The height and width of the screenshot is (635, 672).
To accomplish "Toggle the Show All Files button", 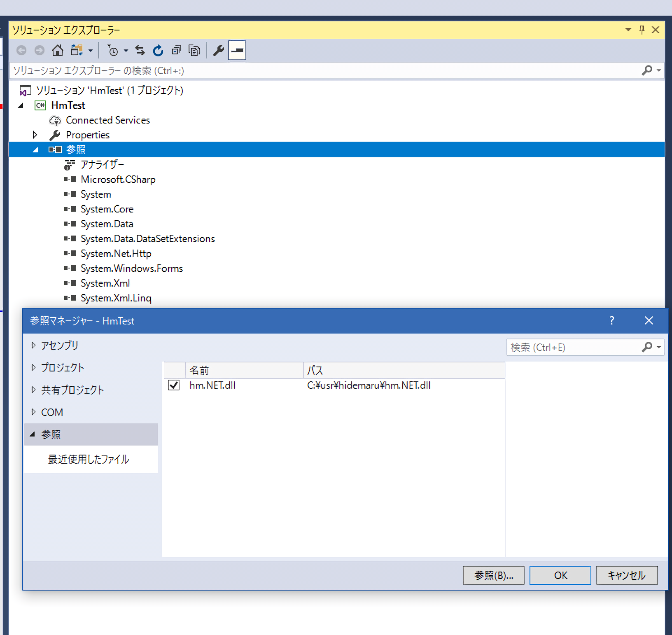I will [x=194, y=50].
